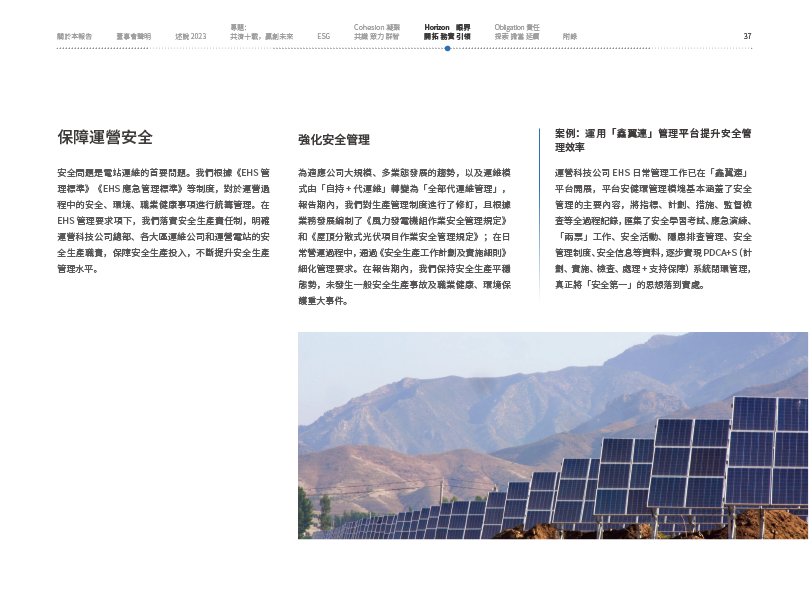Select the 協鑫 2023 navigation item
This screenshot has height=596, width=809.
(190, 36)
